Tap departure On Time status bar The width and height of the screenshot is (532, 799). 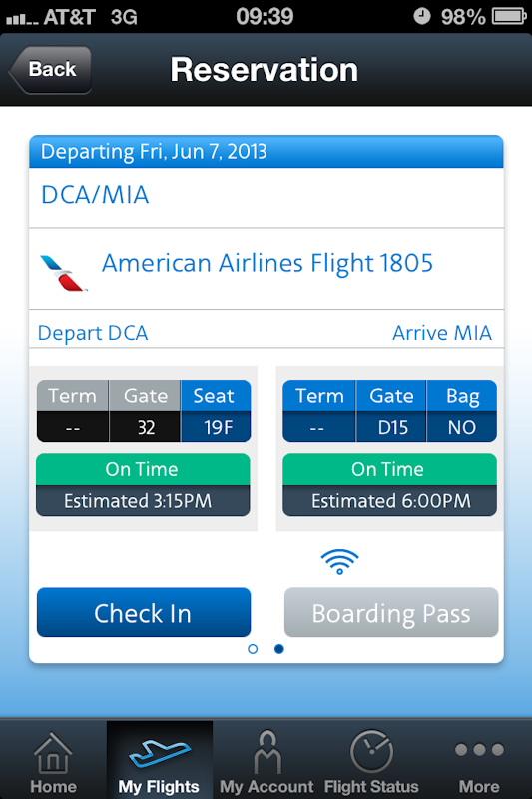pyautogui.click(x=143, y=469)
